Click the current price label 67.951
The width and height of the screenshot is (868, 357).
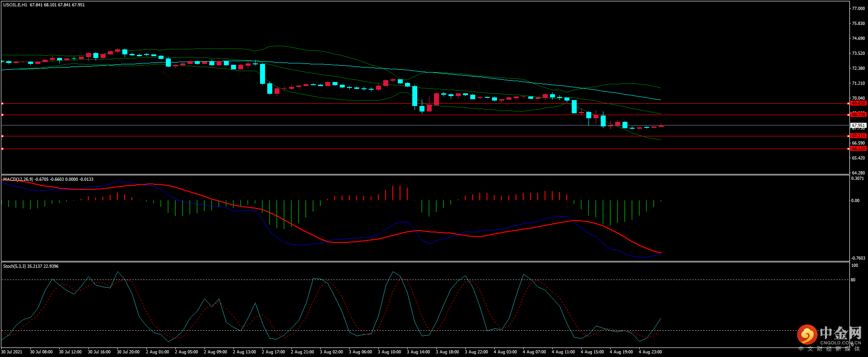pos(858,125)
